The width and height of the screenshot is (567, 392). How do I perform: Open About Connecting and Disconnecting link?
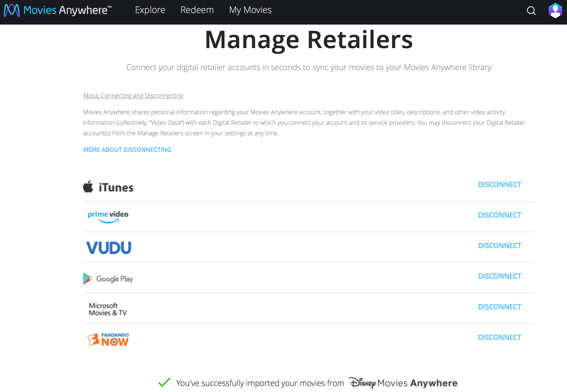click(x=133, y=95)
